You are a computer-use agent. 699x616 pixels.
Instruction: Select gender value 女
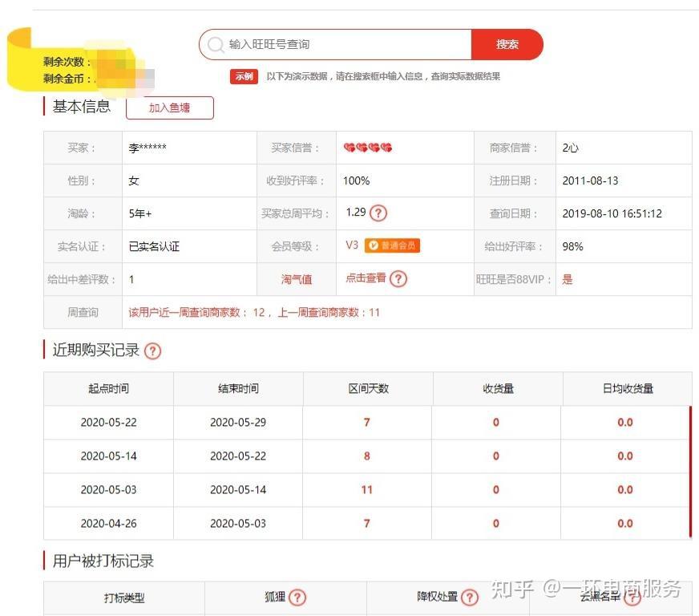[x=134, y=180]
